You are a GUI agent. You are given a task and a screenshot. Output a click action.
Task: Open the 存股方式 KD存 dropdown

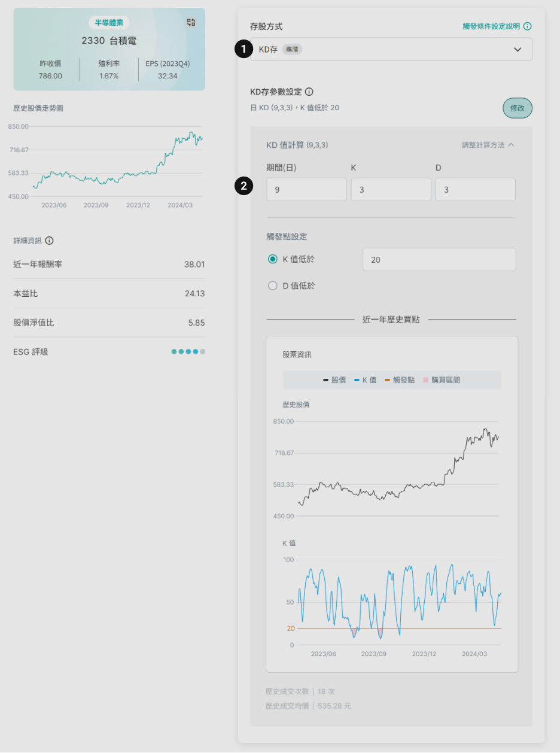[391, 49]
